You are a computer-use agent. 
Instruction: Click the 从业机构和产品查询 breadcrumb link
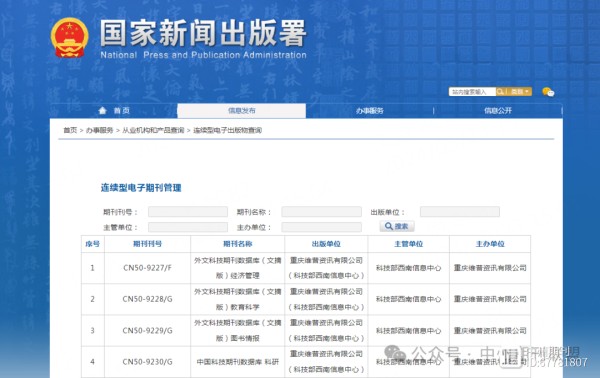tap(153, 130)
